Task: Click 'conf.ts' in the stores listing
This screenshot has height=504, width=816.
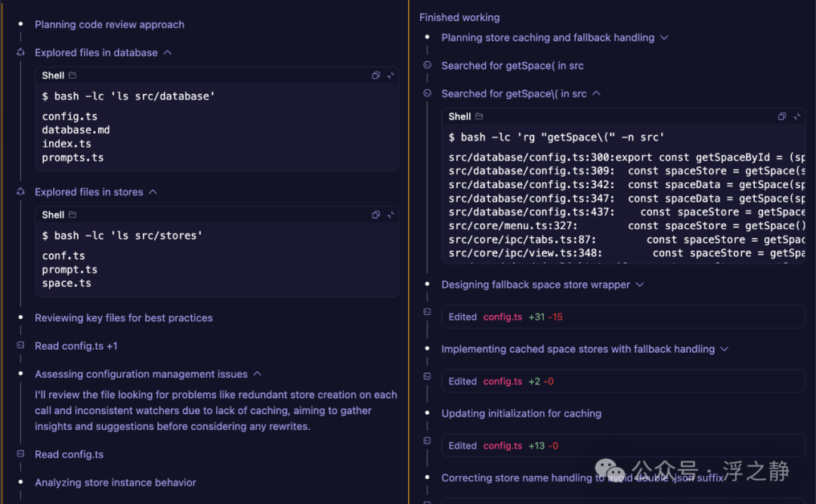Action: click(63, 255)
